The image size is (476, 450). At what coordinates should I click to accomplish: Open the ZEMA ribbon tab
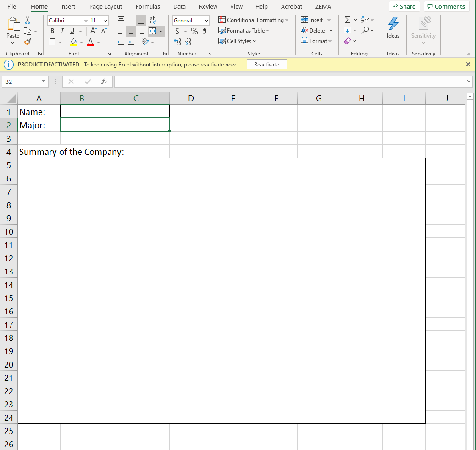point(323,6)
